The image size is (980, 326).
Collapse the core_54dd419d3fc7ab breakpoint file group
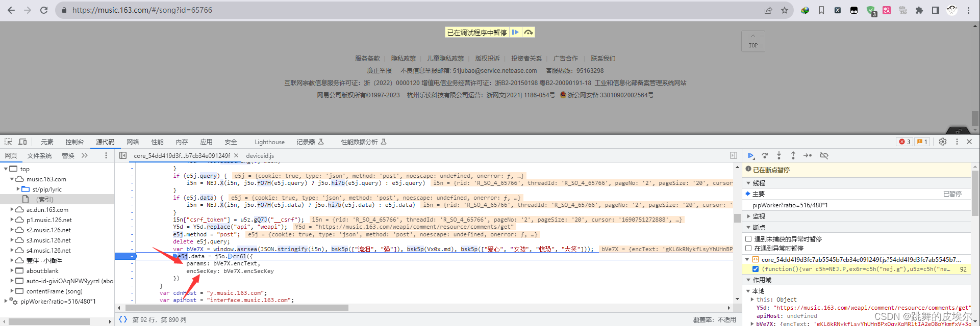pos(747,260)
